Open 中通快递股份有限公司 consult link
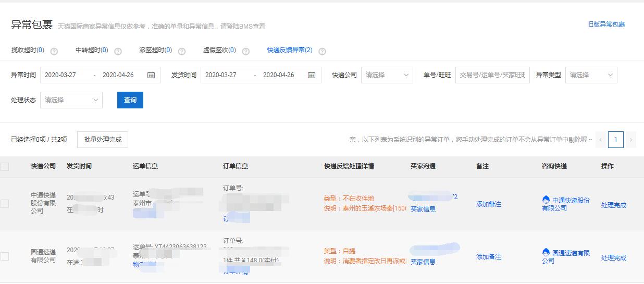 tap(566, 204)
